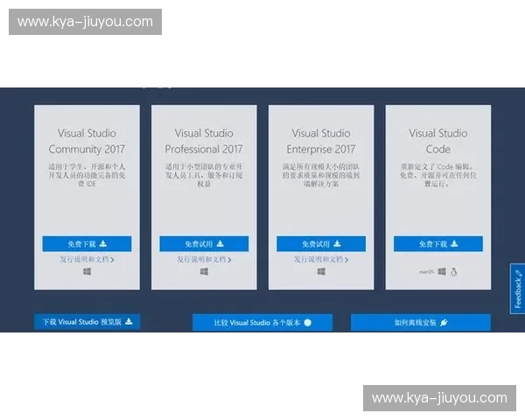Click the description text on the Enterprise 2017 card

pyautogui.click(x=321, y=175)
